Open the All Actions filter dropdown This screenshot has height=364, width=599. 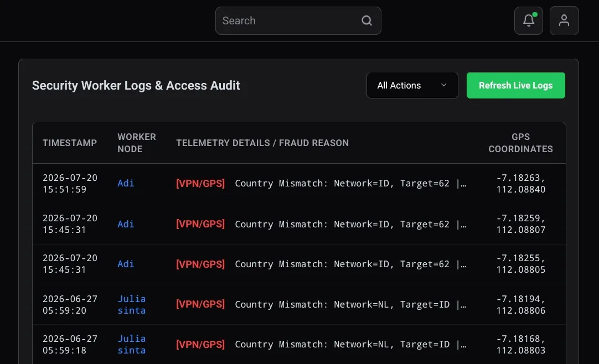coord(412,85)
